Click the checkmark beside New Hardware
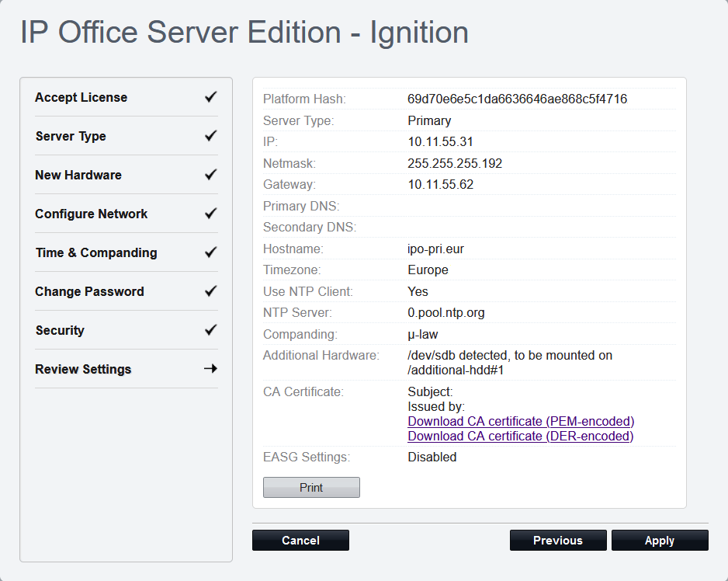This screenshot has width=728, height=581. [211, 175]
